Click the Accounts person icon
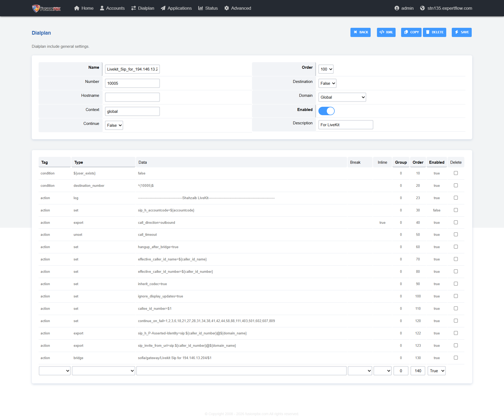This screenshot has width=504, height=420. coord(102,8)
